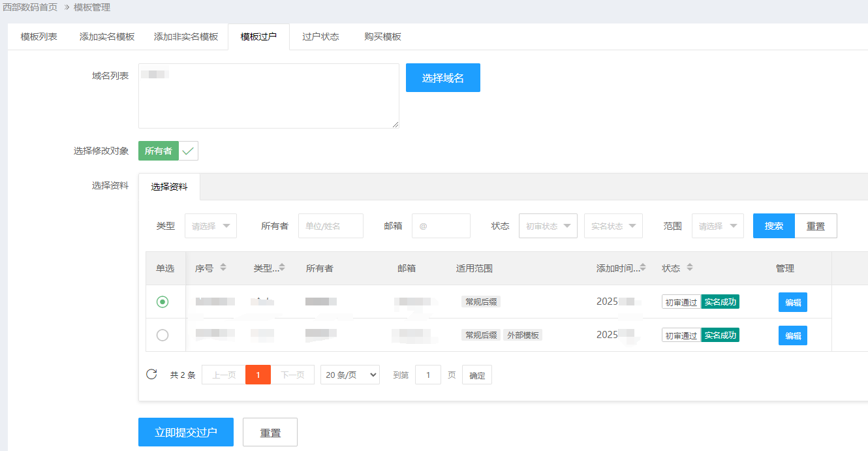Click the blue 搜索 button

(x=774, y=226)
